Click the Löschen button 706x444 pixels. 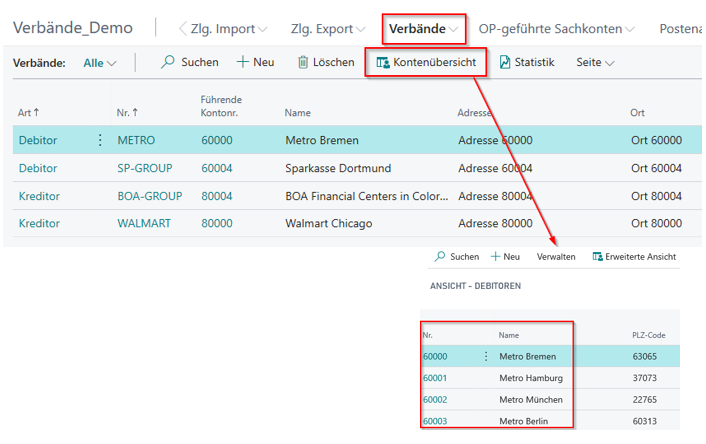[x=326, y=62]
